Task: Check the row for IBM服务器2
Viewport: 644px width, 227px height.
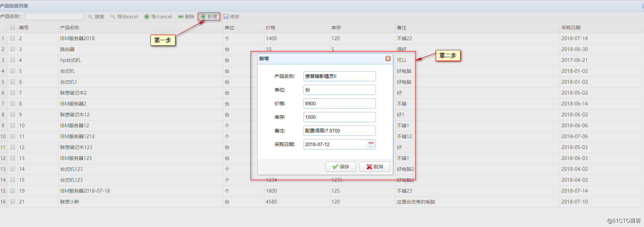Action: (x=13, y=104)
